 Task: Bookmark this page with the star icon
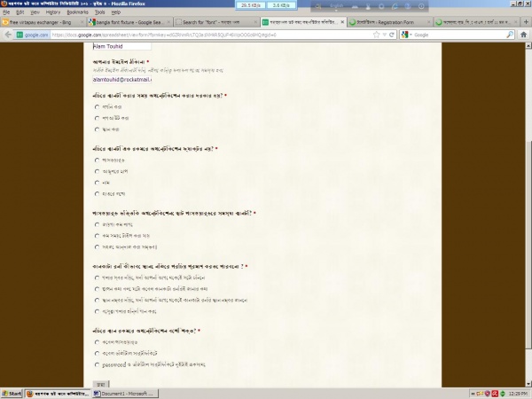376,35
